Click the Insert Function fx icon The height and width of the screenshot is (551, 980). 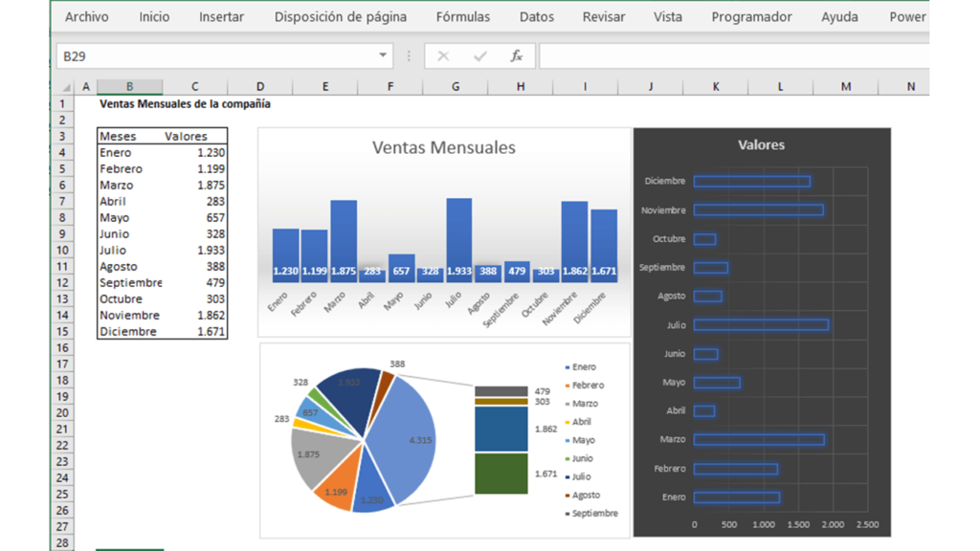pos(516,56)
